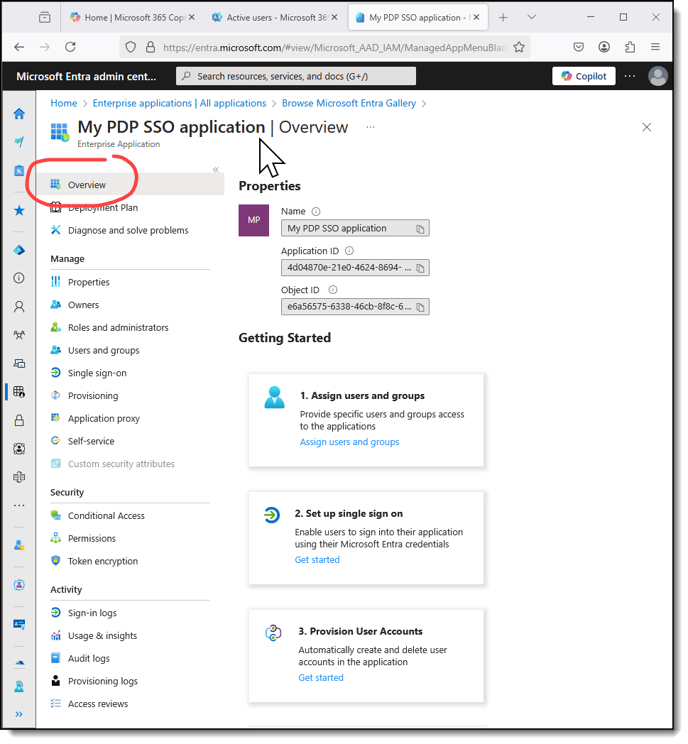Open browser extensions puzzle icon
The width and height of the screenshot is (688, 744).
point(630,47)
